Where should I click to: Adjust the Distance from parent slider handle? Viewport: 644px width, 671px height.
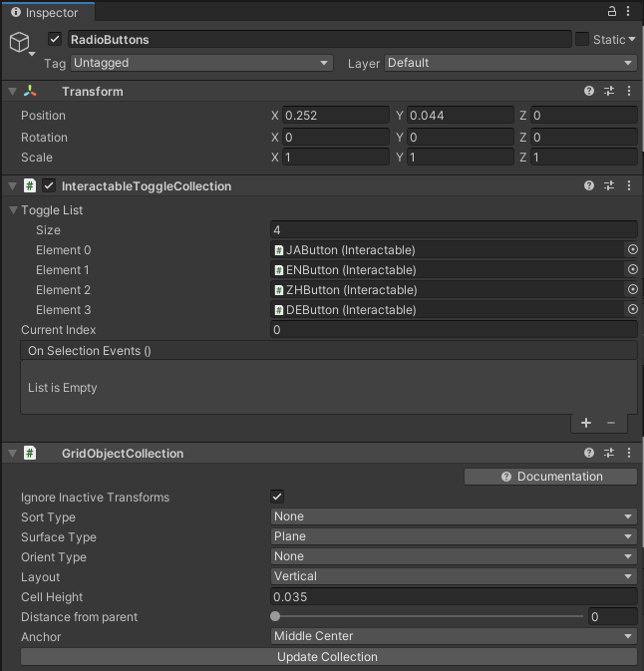(x=275, y=616)
